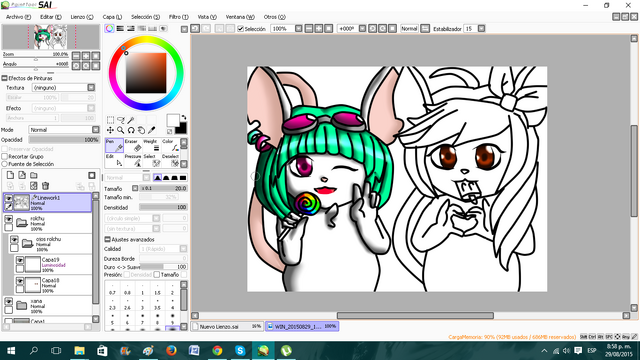The width and height of the screenshot is (640, 360).
Task: Select the rotate canvas tool
Action: click(131, 130)
